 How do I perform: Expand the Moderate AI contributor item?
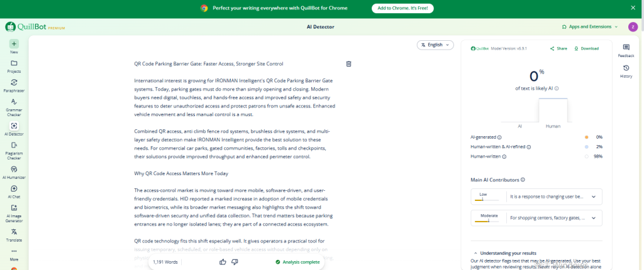(x=536, y=218)
